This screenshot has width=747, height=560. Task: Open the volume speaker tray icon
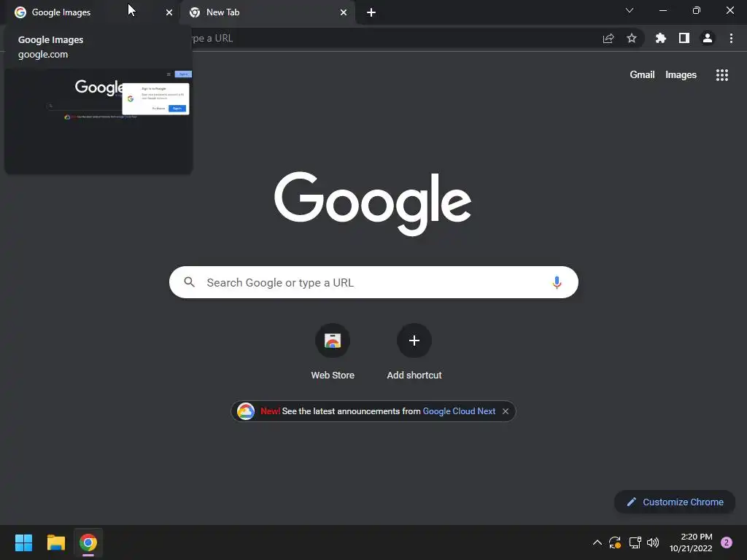653,542
